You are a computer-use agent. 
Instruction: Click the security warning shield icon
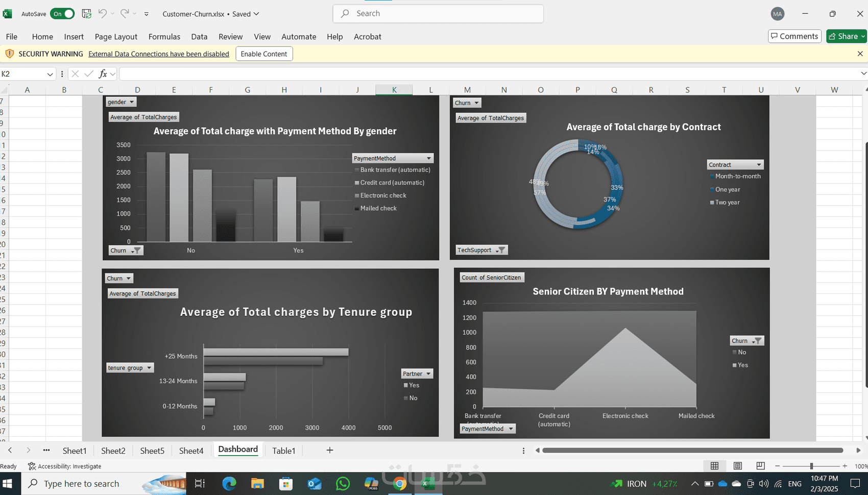coord(9,54)
